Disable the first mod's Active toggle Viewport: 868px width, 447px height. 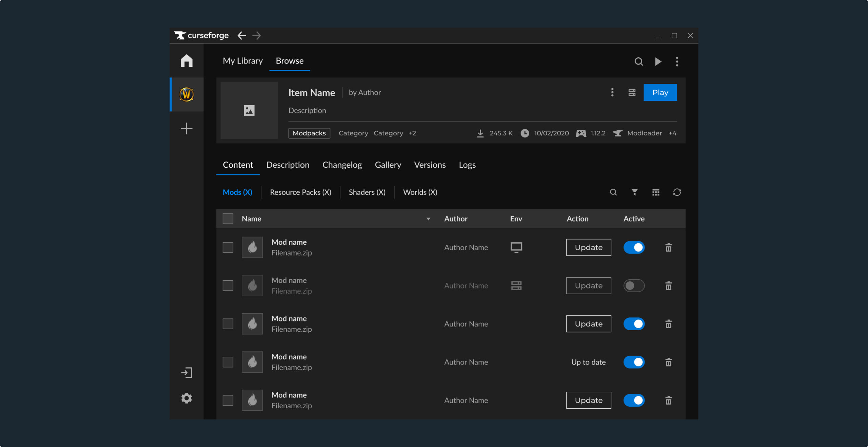tap(634, 247)
